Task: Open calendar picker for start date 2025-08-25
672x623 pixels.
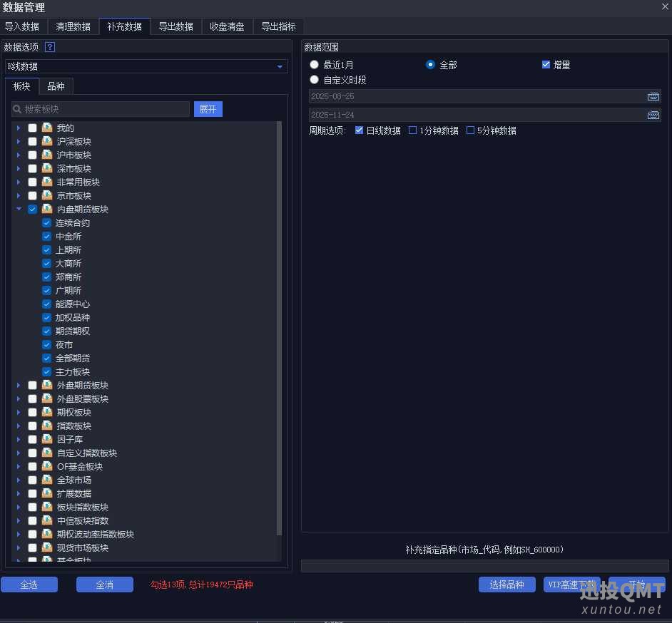Action: click(653, 96)
